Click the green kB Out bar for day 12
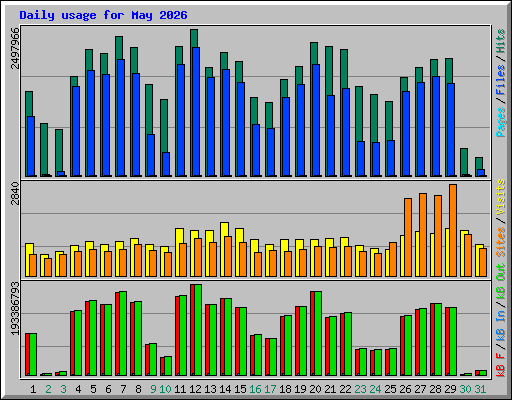The height and width of the screenshot is (400, 512). click(x=198, y=330)
